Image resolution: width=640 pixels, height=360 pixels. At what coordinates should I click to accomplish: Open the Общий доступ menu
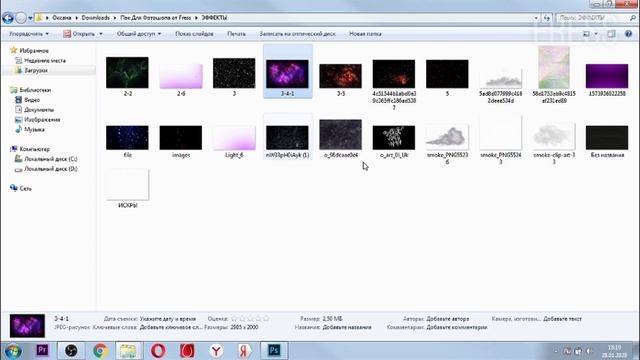point(139,34)
